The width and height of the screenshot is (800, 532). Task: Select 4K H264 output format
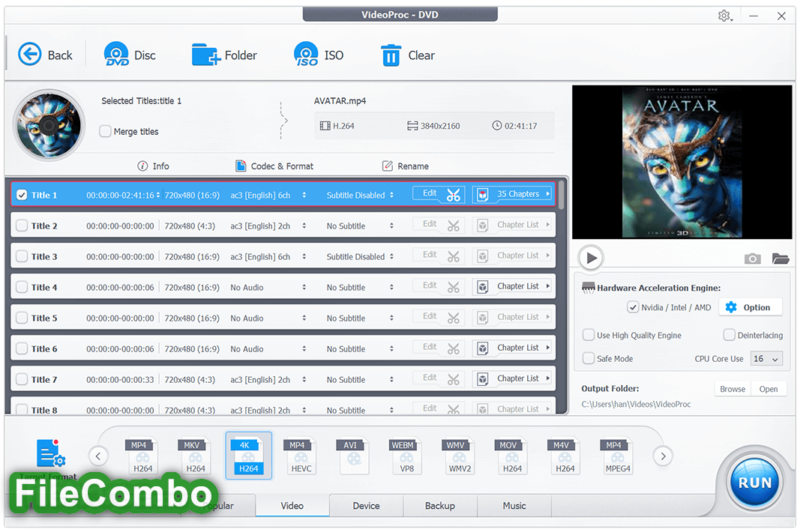point(248,456)
